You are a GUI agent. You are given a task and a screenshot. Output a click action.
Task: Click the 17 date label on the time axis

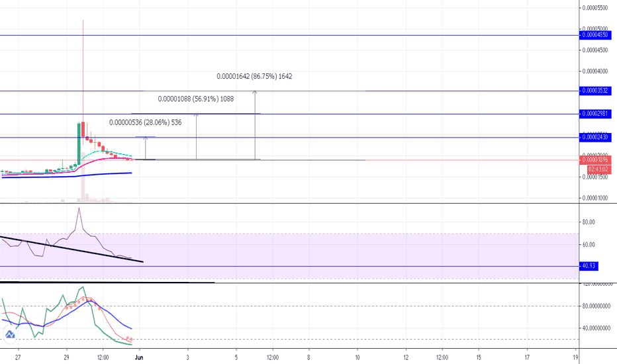527,357
